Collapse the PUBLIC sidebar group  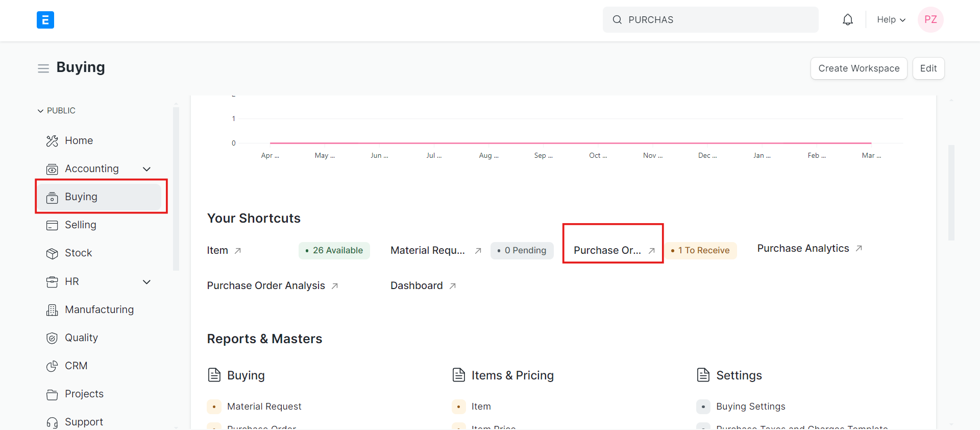(x=40, y=111)
